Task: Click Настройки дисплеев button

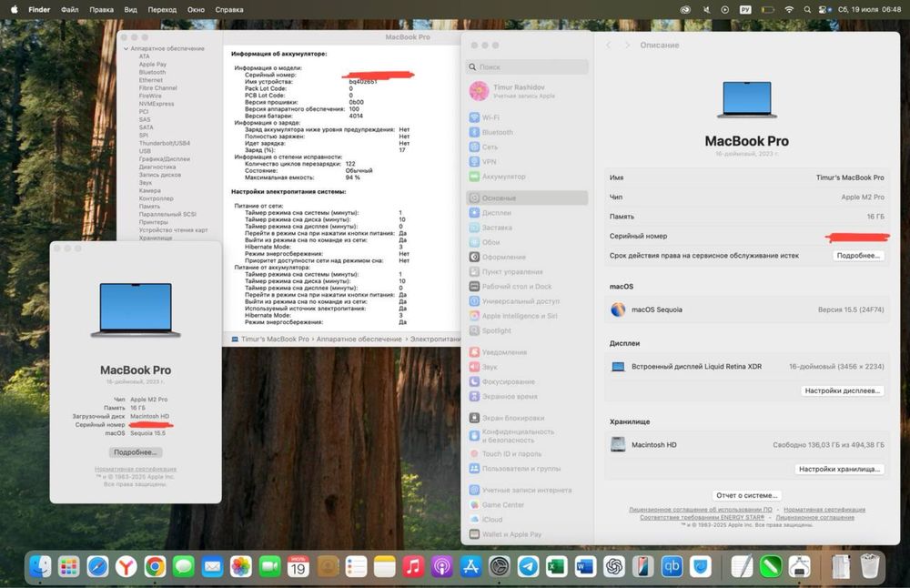Action: (x=842, y=390)
